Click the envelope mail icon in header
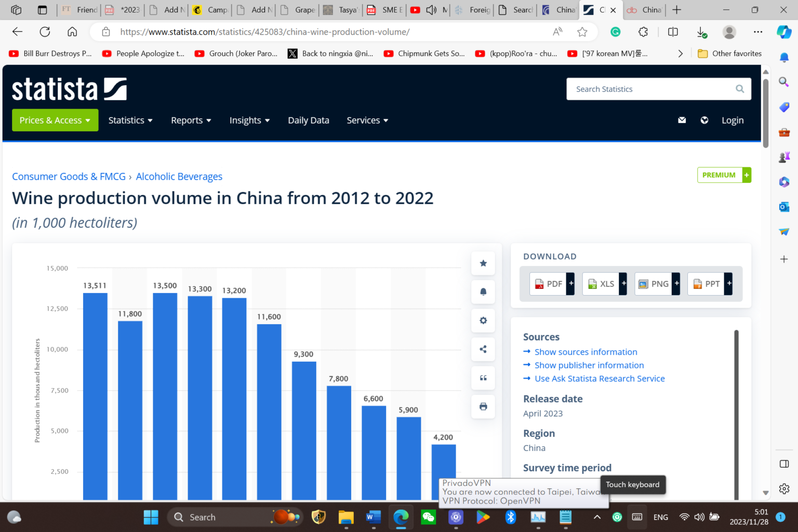Image resolution: width=798 pixels, height=532 pixels. pyautogui.click(x=682, y=120)
